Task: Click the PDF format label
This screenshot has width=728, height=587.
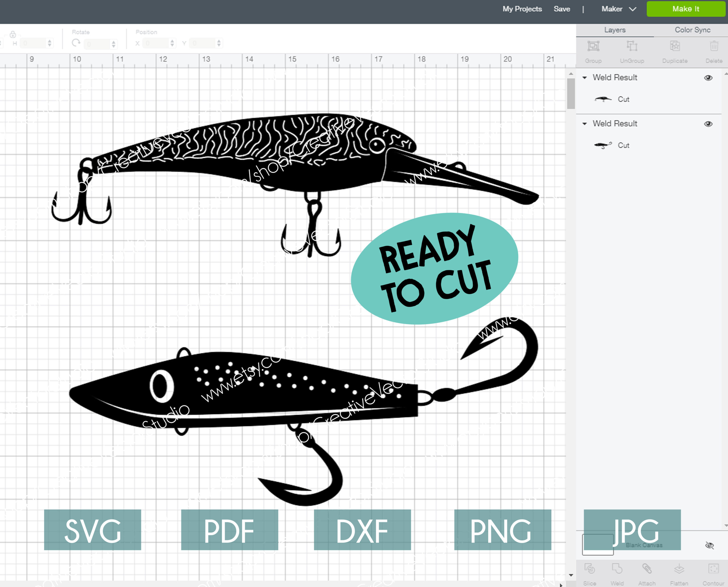Action: pyautogui.click(x=229, y=530)
